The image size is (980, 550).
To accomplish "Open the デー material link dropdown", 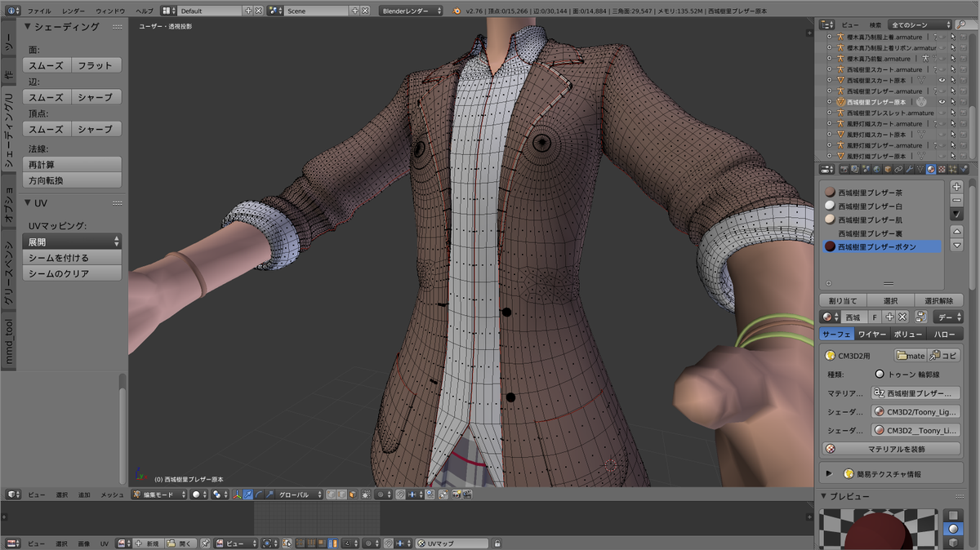I will [948, 317].
